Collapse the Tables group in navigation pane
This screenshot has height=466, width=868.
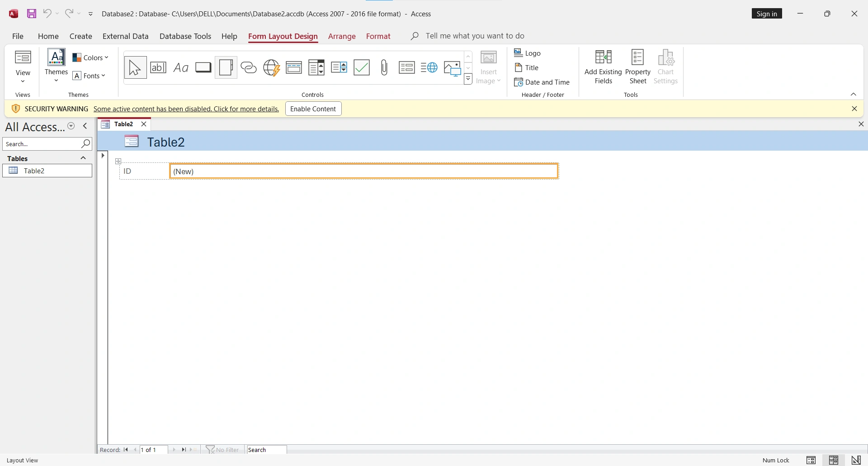(83, 158)
